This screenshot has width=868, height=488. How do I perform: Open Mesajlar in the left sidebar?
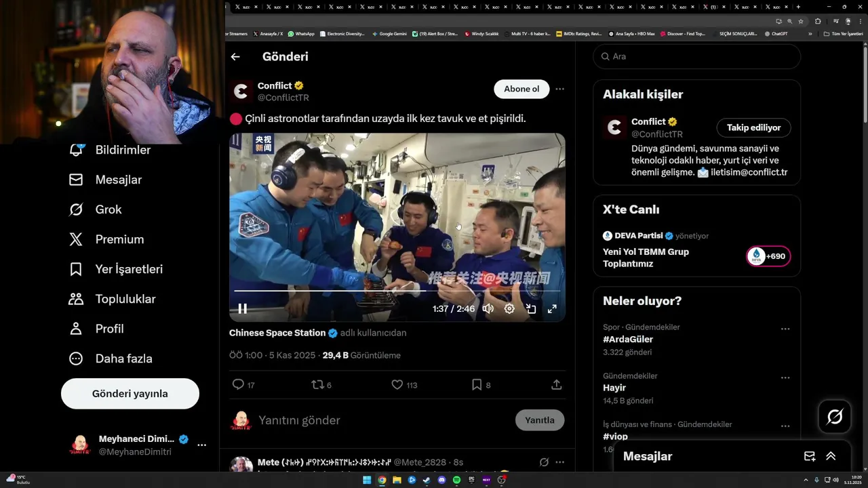[105, 180]
